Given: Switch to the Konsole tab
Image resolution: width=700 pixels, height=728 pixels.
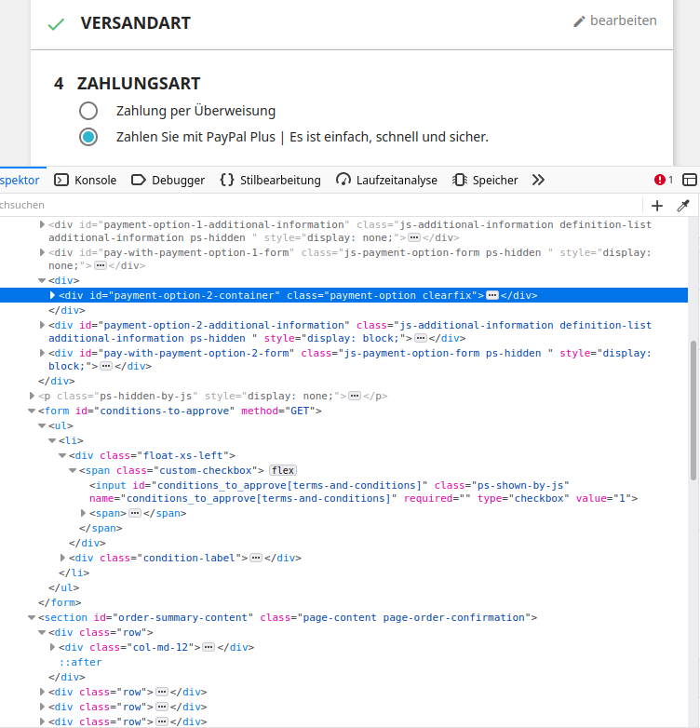Looking at the screenshot, I should (x=86, y=181).
